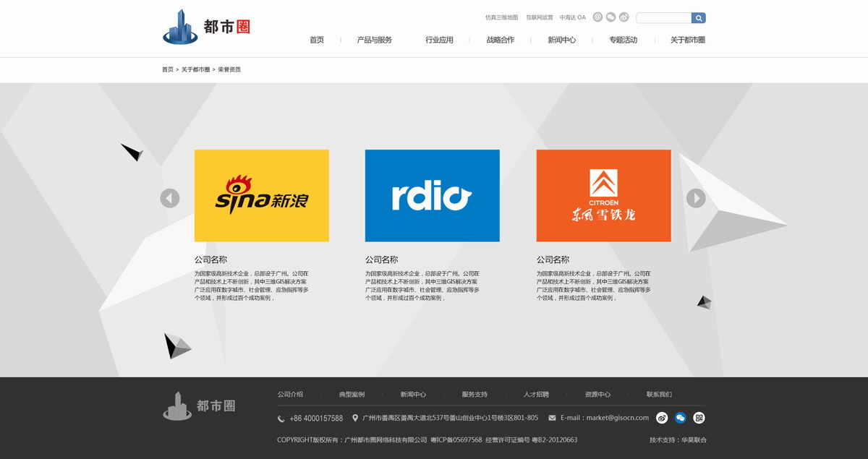
Task: Open the header WeChat icon
Action: pos(610,17)
